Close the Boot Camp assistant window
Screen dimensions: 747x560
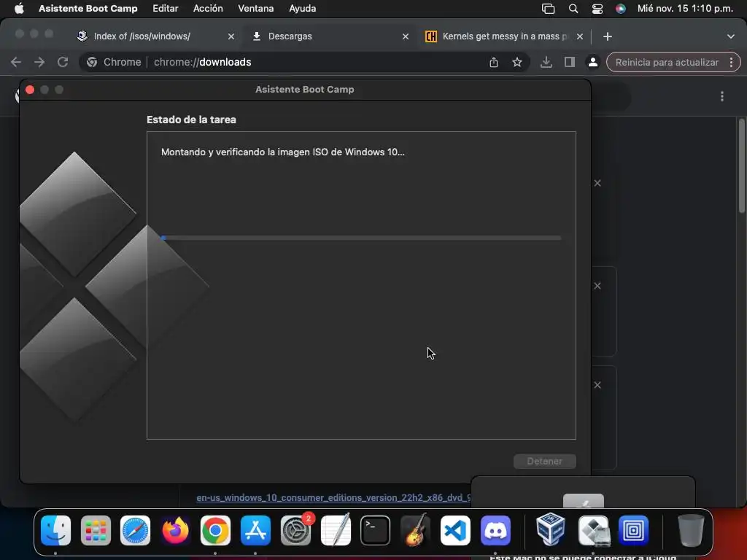(x=29, y=90)
